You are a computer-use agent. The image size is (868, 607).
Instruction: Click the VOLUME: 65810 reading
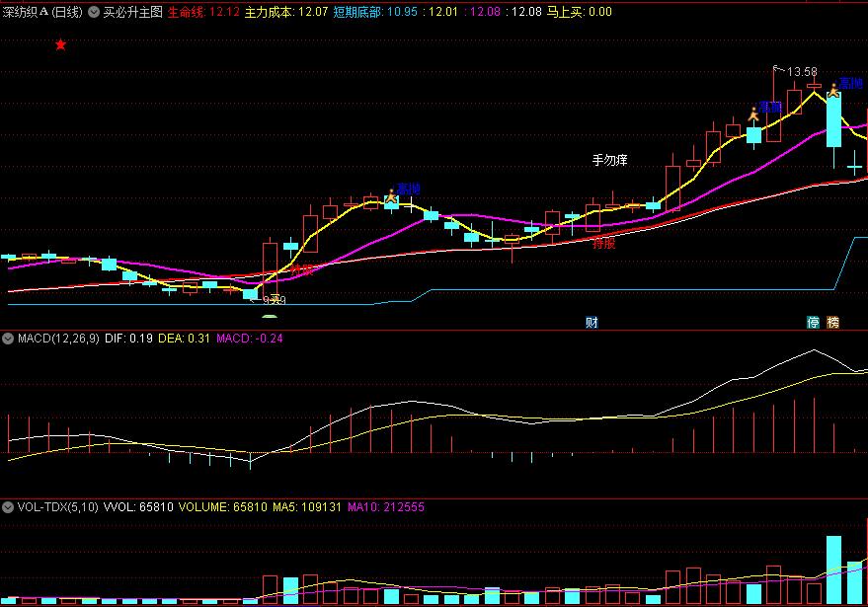pos(222,507)
